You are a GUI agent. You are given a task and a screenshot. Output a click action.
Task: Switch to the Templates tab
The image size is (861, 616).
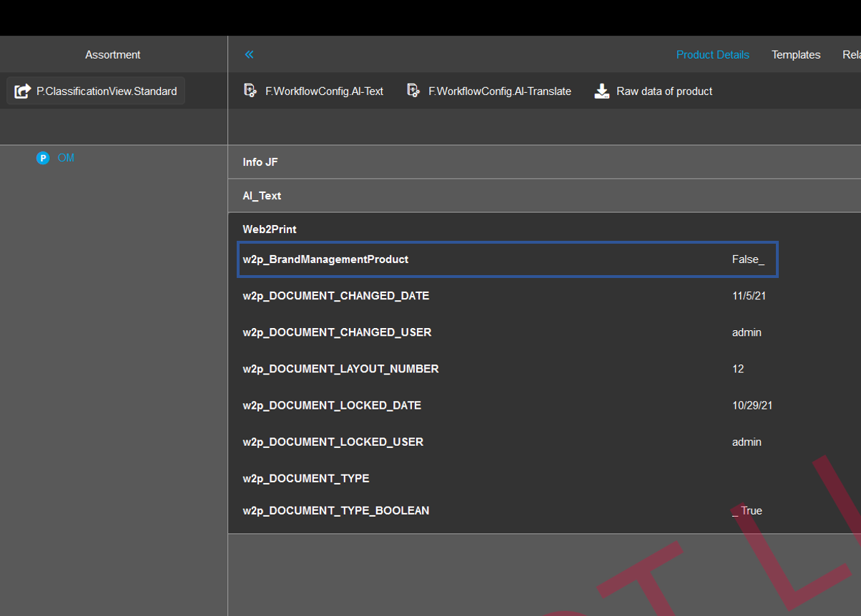(795, 54)
